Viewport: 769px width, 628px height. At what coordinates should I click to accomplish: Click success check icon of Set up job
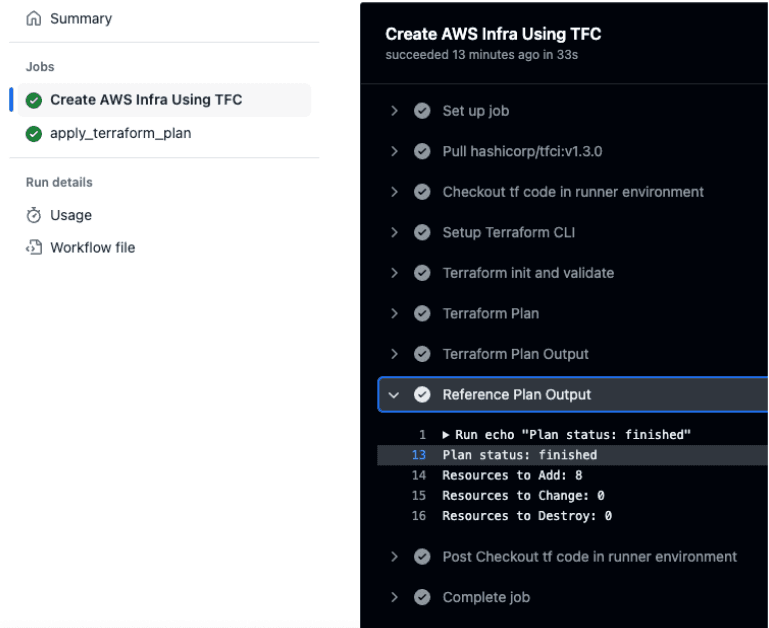423,111
